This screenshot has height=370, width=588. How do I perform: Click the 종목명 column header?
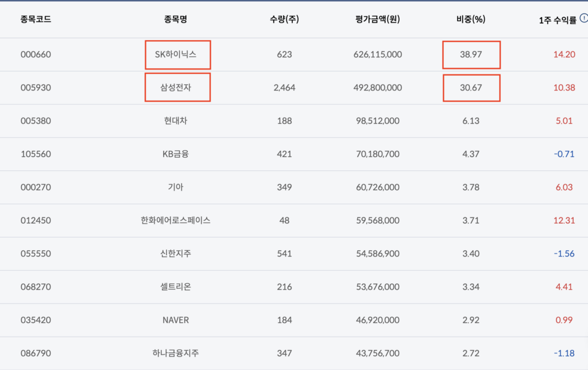[x=176, y=19]
